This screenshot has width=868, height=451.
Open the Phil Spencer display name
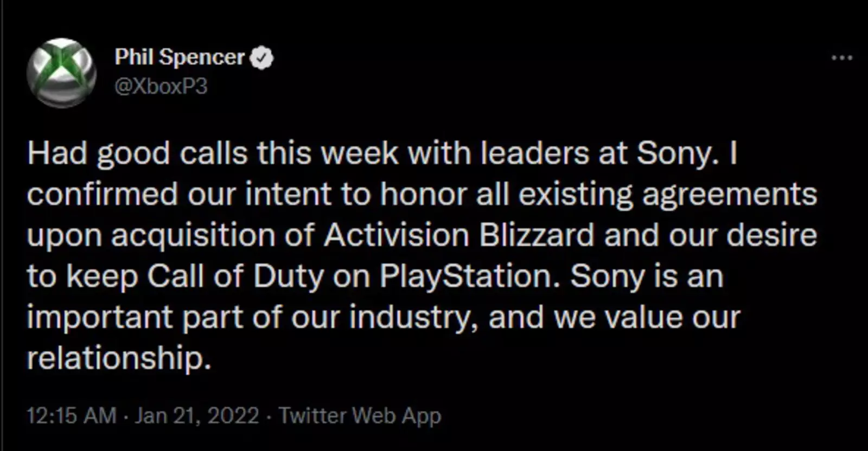click(x=180, y=57)
